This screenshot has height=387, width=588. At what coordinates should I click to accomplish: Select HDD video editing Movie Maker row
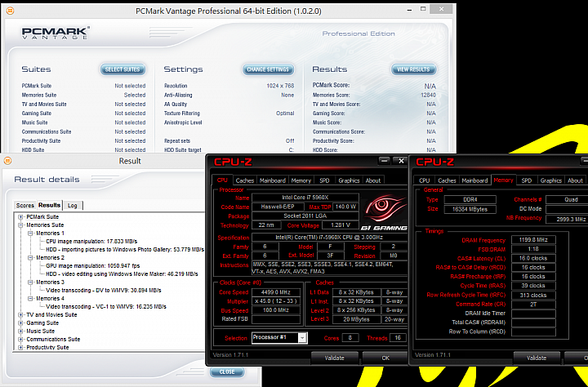tap(122, 274)
